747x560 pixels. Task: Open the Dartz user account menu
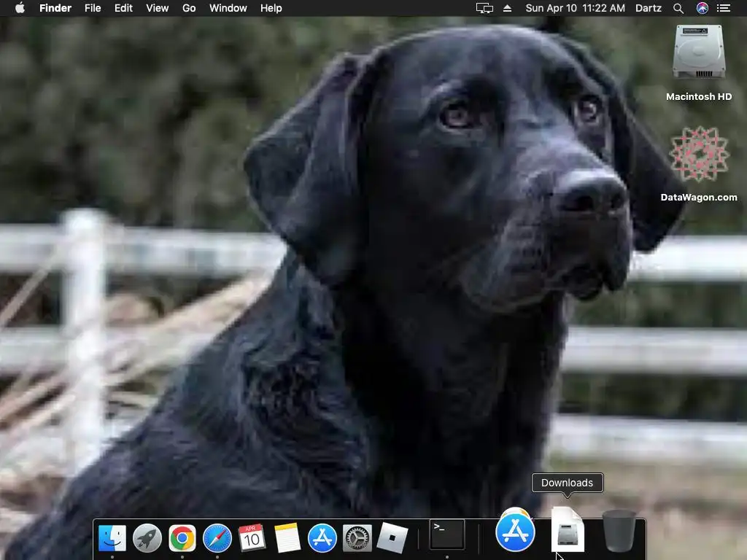pyautogui.click(x=649, y=8)
